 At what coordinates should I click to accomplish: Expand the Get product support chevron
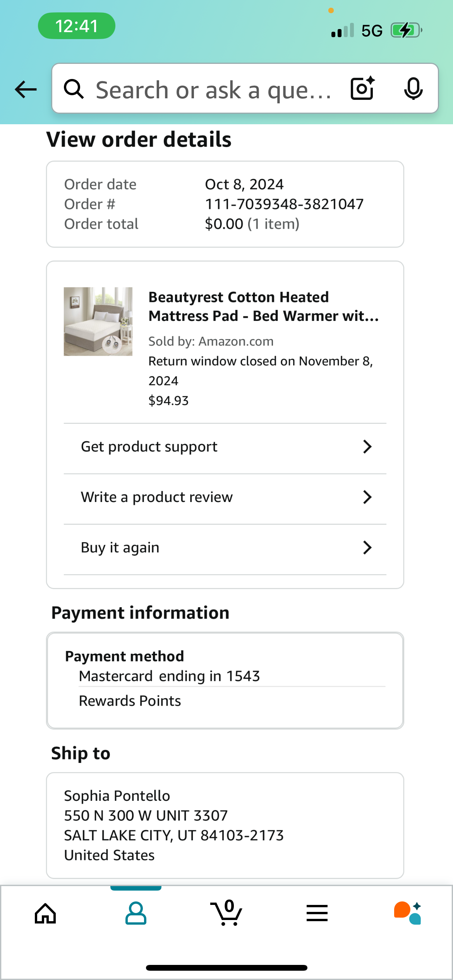click(367, 447)
